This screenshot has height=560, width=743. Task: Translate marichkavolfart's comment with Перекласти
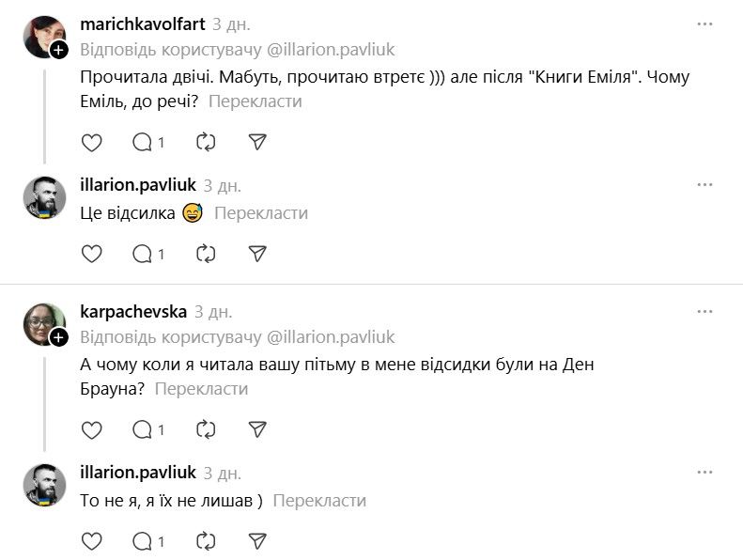255,101
